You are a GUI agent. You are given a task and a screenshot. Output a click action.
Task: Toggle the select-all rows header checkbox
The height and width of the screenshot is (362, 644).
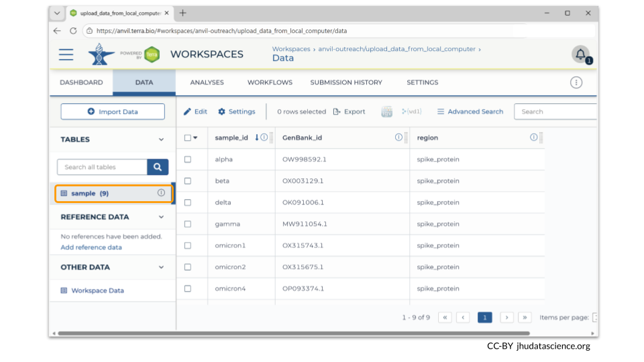pyautogui.click(x=188, y=138)
